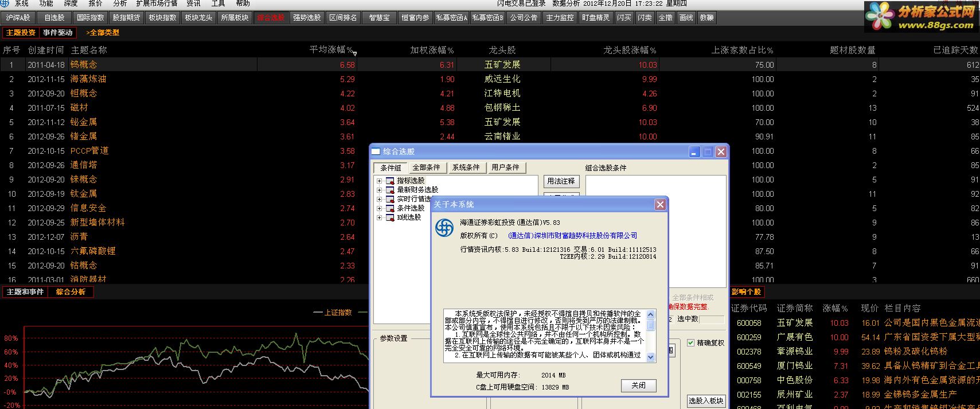Click the highlighted 综合选股 toolbar button
This screenshot has height=409, width=980.
tap(271, 18)
